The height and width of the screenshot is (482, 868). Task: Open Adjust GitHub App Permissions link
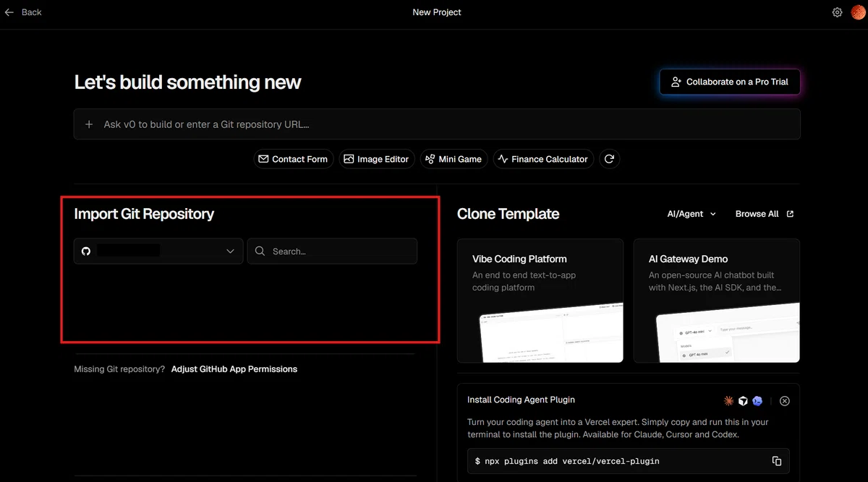pyautogui.click(x=234, y=369)
